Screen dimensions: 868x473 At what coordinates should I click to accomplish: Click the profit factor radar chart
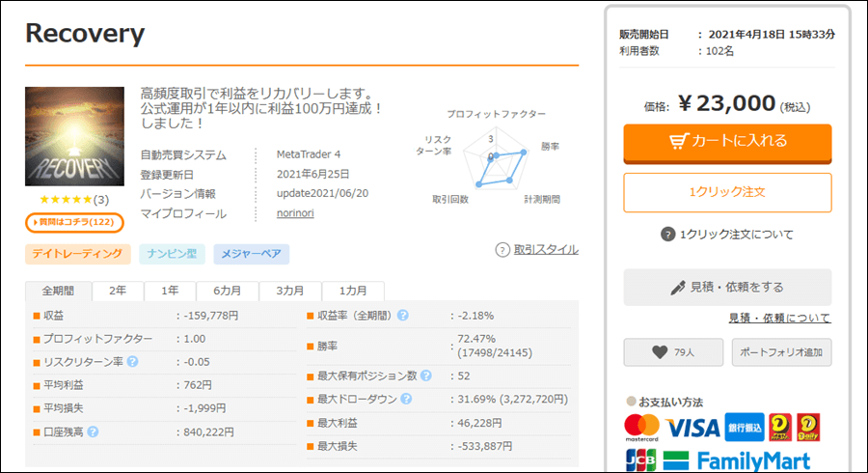[x=496, y=160]
